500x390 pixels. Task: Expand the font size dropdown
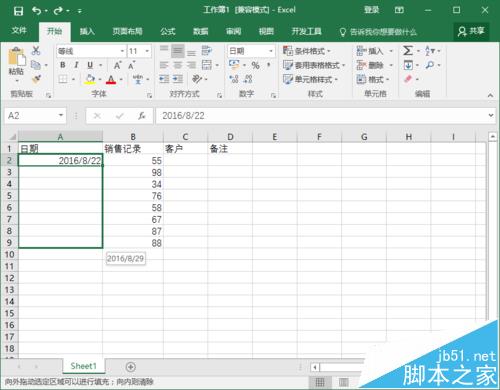click(x=147, y=51)
